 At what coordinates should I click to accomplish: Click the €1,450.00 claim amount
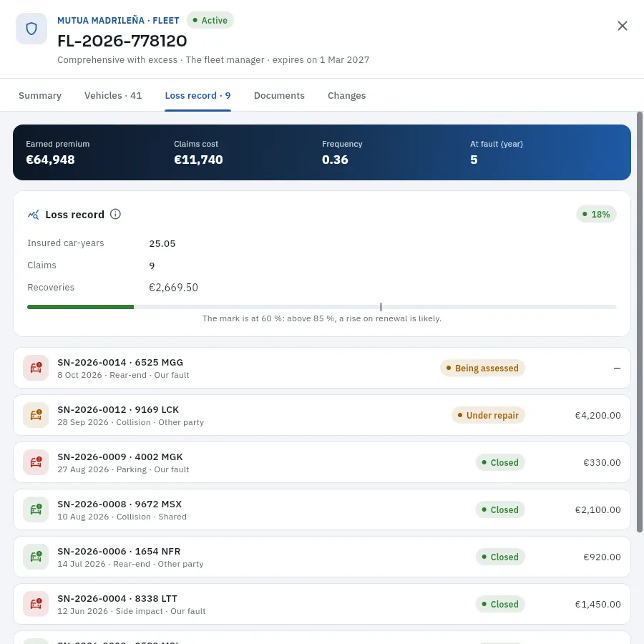[597, 604]
